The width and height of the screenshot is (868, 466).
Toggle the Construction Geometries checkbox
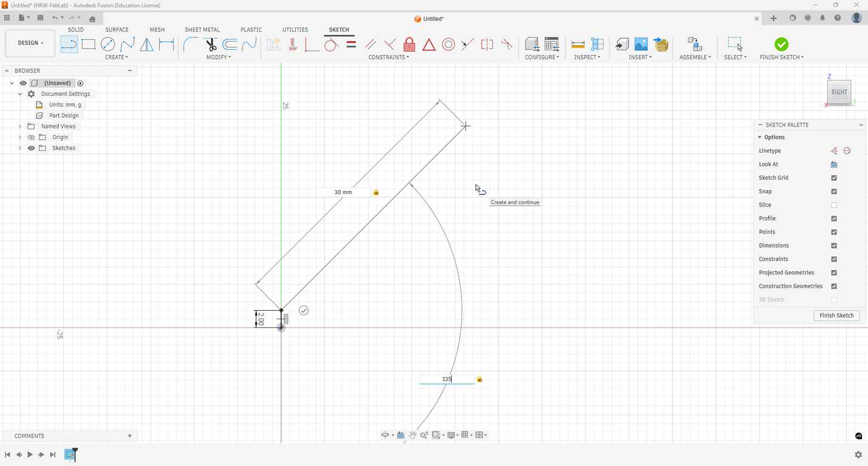tap(834, 286)
